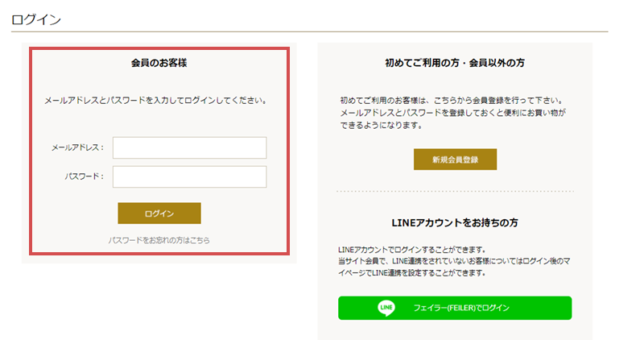The image size is (644, 340).
Task: Click the LINE speech bubble logo icon
Action: [x=386, y=308]
